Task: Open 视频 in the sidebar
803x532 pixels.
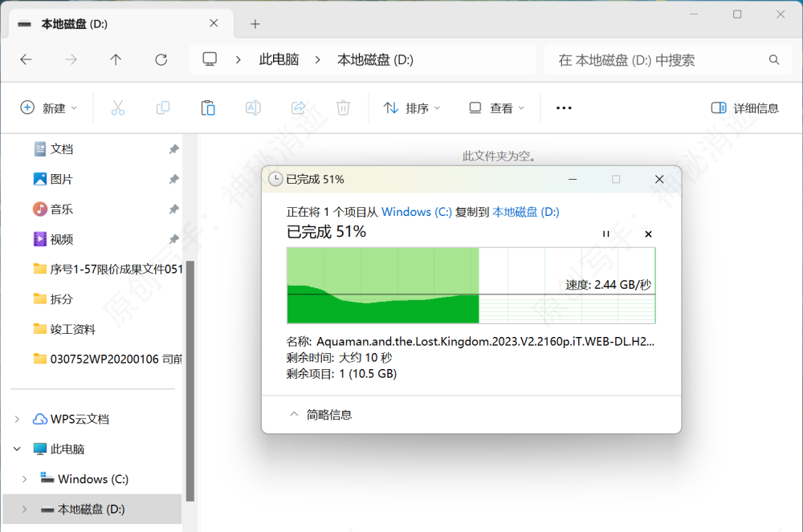Action: (54, 239)
